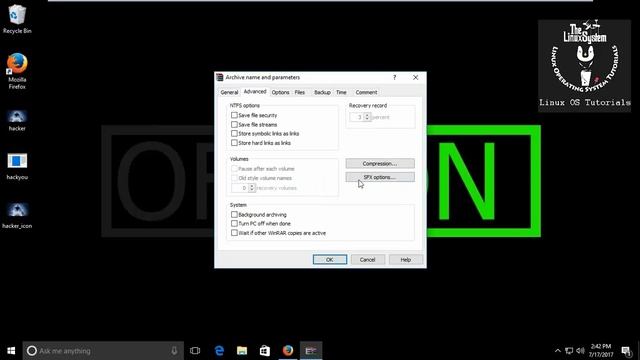Close the Archive name and parameters dialog
This screenshot has width=640, height=360.
coord(416,78)
